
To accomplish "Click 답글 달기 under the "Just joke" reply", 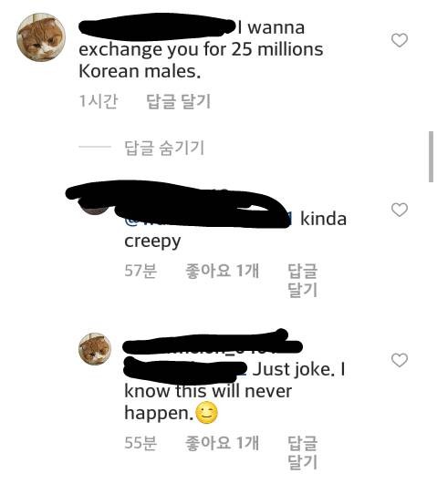I will (303, 453).
